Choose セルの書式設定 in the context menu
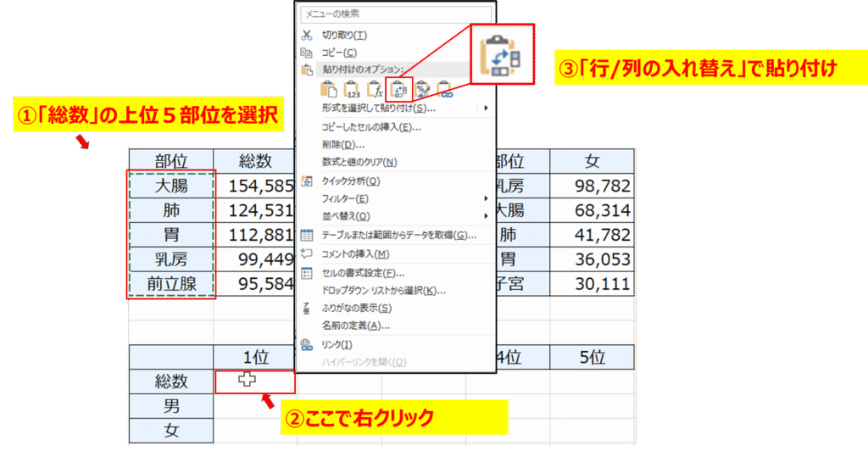Viewport: 868px width, 451px height. click(363, 273)
